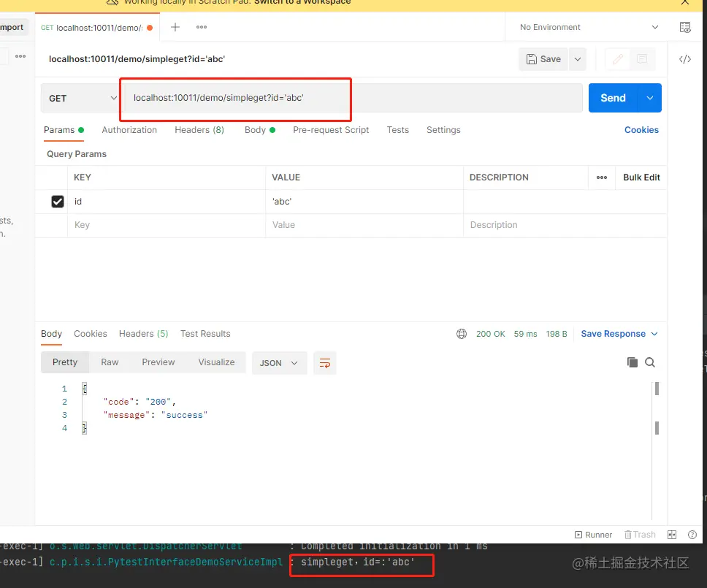Select the response Headers (5) tab
The image size is (707, 588).
point(143,334)
